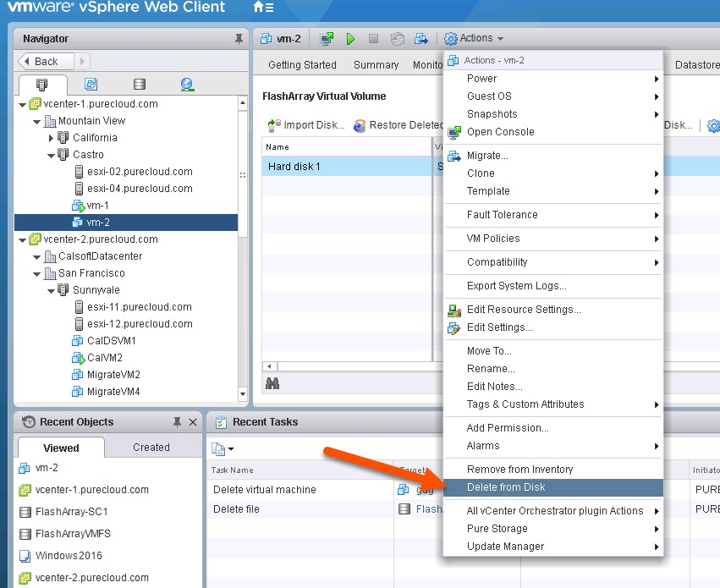The width and height of the screenshot is (720, 588).
Task: Switch to the Viewed tab
Action: click(x=61, y=448)
